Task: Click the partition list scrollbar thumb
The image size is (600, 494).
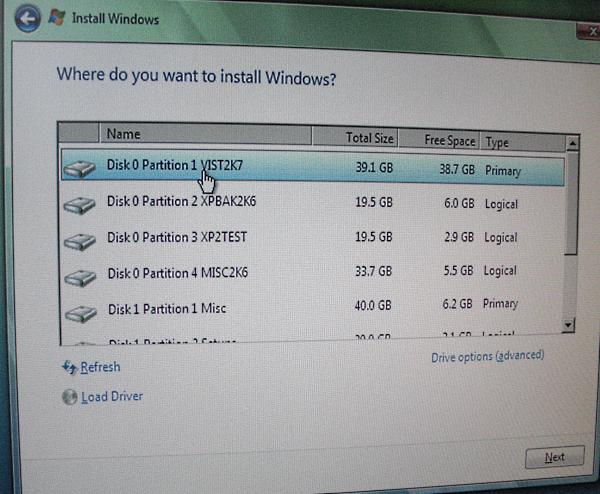Action: pos(571,203)
